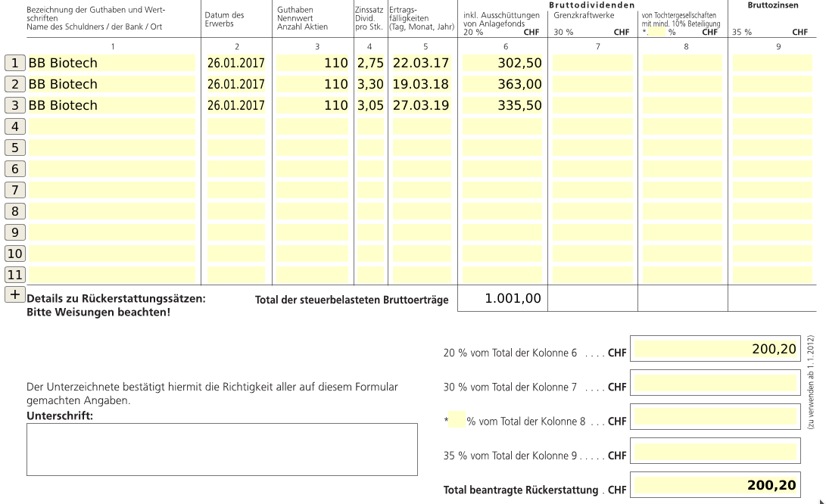Edit the name field 'BB Biotech' in row 1
826x504 pixels.
pyautogui.click(x=111, y=64)
